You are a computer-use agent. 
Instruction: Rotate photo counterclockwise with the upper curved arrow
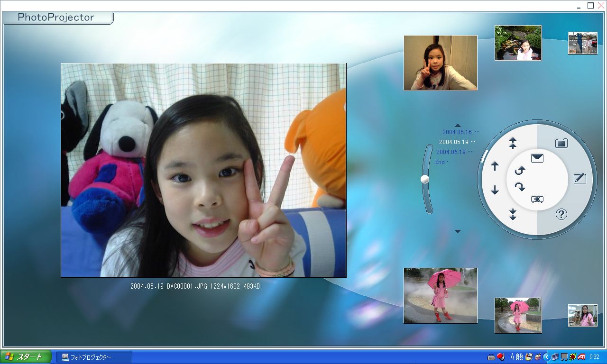click(x=520, y=171)
